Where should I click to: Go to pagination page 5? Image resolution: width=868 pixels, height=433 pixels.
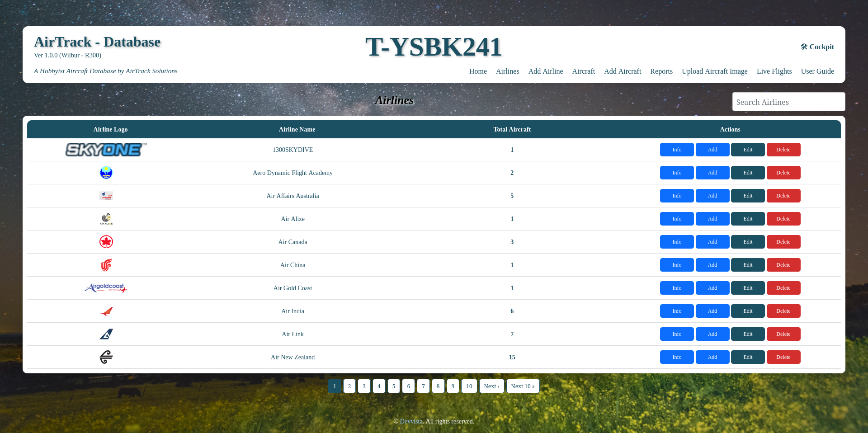[394, 386]
